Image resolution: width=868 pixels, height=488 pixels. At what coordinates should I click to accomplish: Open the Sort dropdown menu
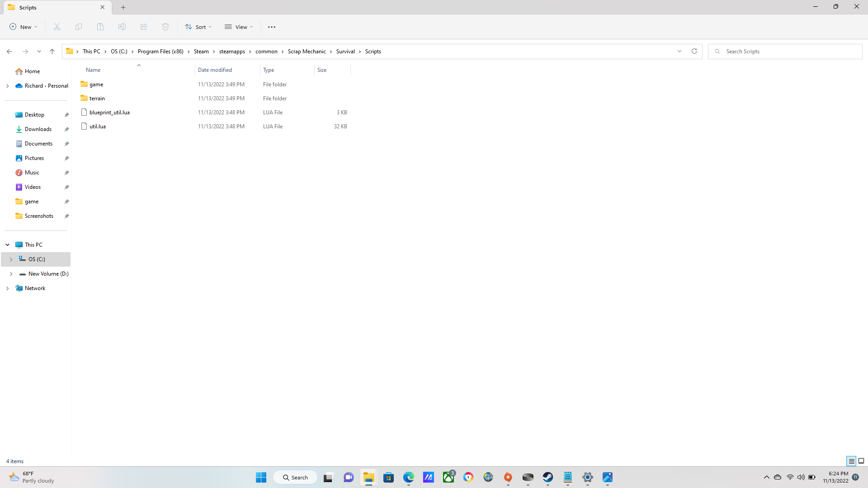click(x=198, y=27)
